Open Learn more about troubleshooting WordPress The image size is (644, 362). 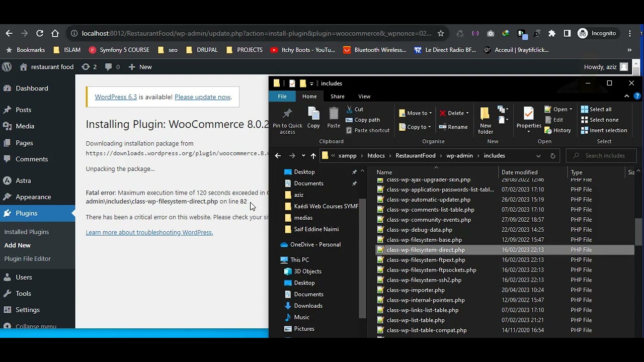click(x=149, y=232)
